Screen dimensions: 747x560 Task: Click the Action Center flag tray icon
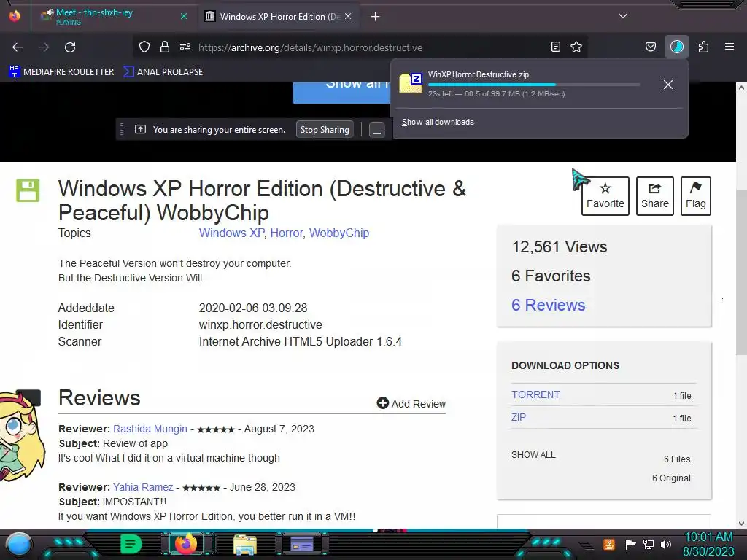tap(631, 544)
